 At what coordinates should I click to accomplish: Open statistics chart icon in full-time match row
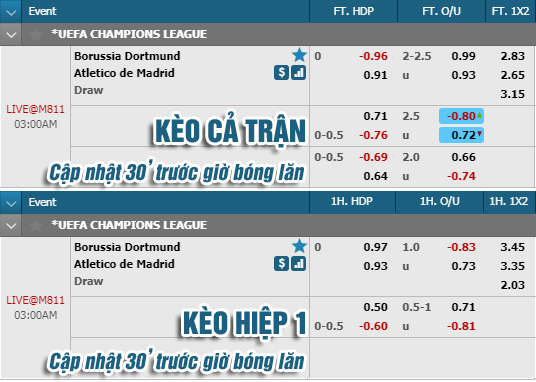click(298, 73)
